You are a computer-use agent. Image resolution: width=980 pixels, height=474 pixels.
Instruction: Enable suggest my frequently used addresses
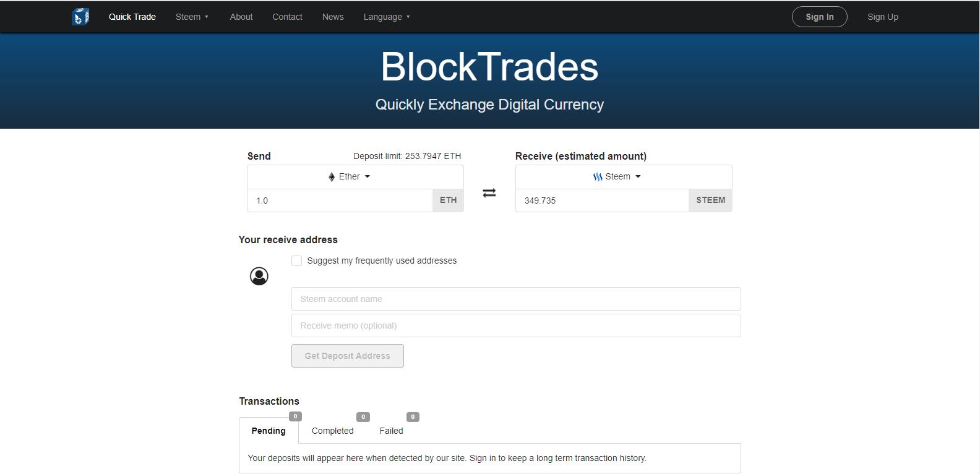pos(297,261)
